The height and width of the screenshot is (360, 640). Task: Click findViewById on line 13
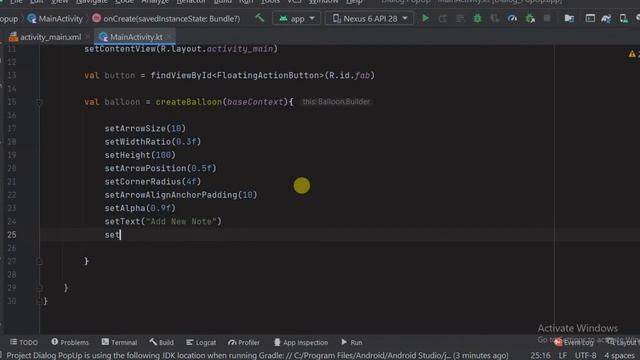(181, 76)
